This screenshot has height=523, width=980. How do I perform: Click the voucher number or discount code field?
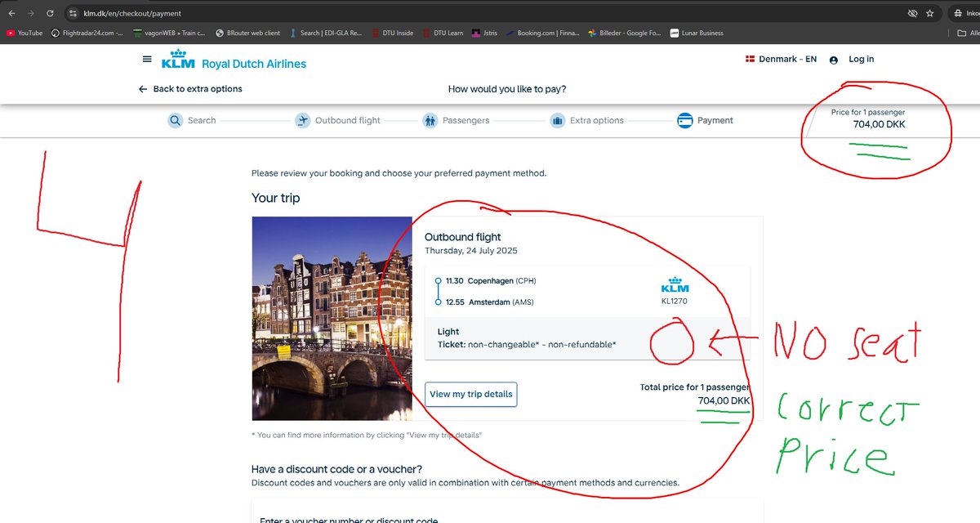click(507, 512)
